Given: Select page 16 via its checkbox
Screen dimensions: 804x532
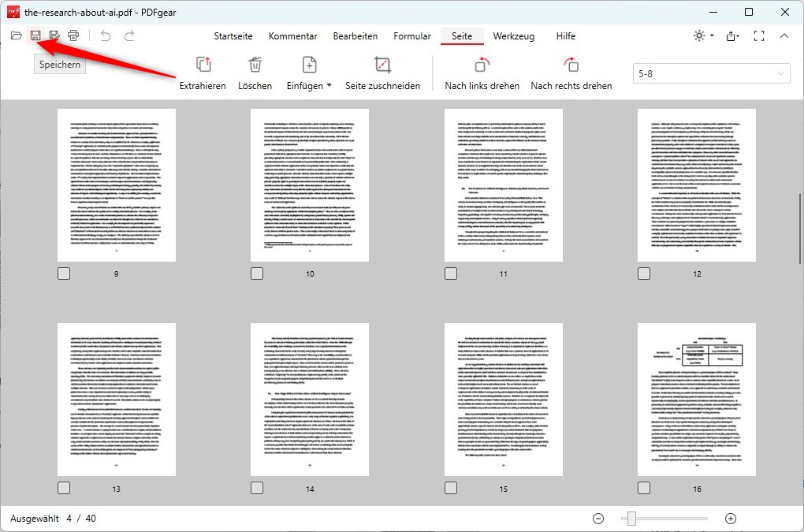Looking at the screenshot, I should coord(644,488).
